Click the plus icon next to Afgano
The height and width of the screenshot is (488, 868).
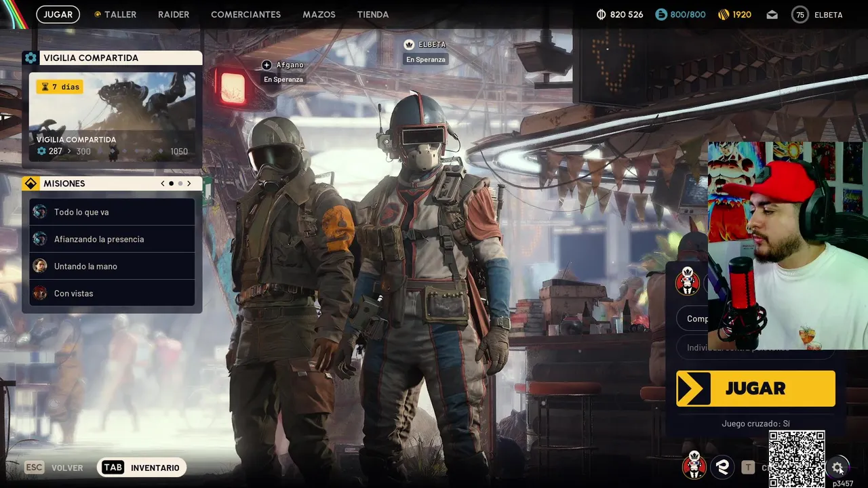[x=267, y=65]
